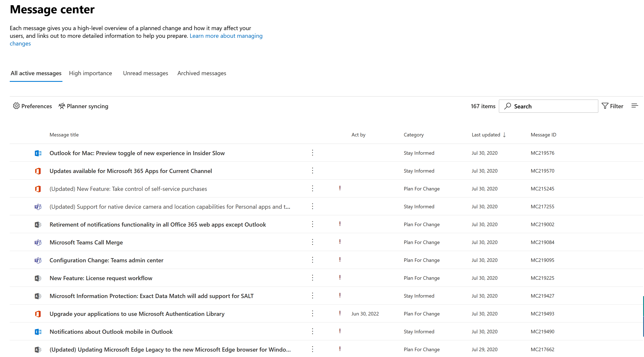
Task: Click admin icon beside Edge Legacy message
Action: pyautogui.click(x=38, y=350)
